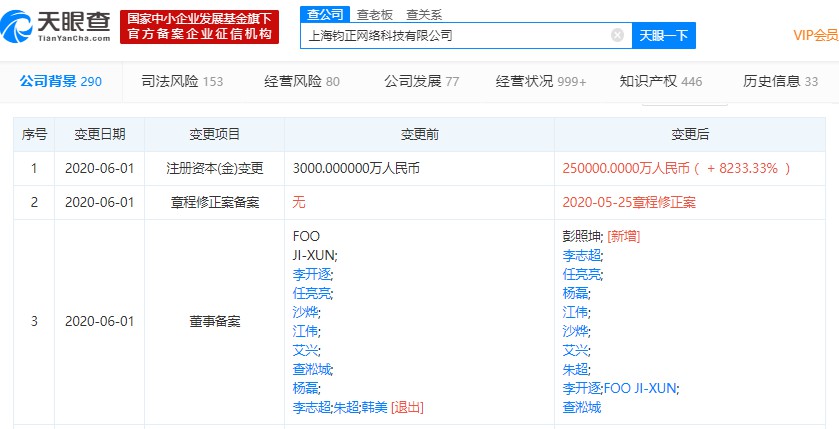
Task: Open 杨磊 link in 变更前 column
Action: click(305, 388)
